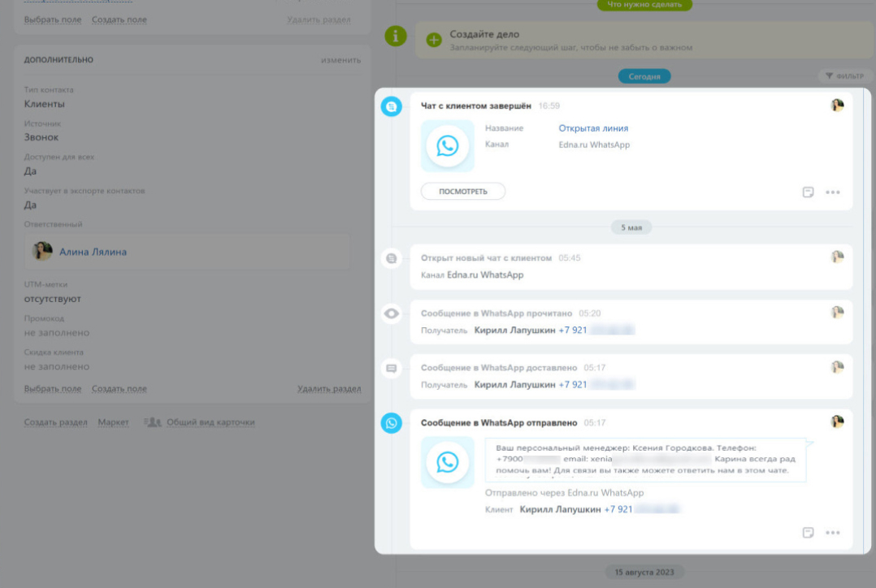Select the Маркет link

pyautogui.click(x=113, y=422)
